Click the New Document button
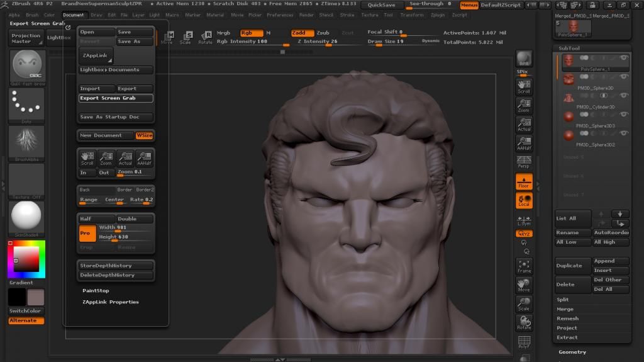 tap(106, 135)
